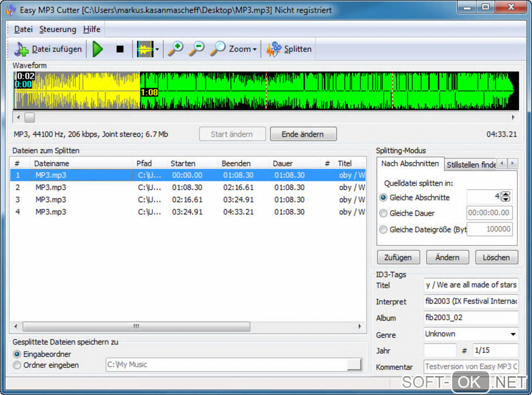Stop playback with the black square button

pos(120,49)
